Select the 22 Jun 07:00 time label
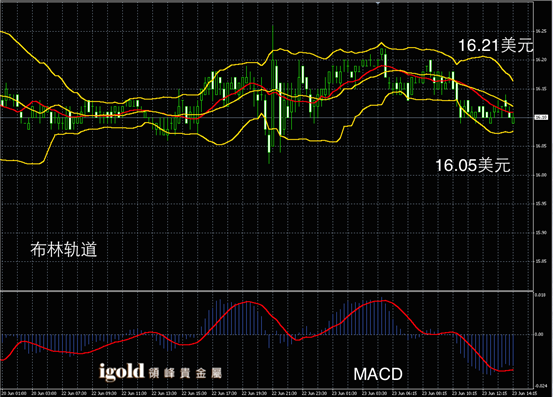This screenshot has width=553, height=397. pos(74,393)
